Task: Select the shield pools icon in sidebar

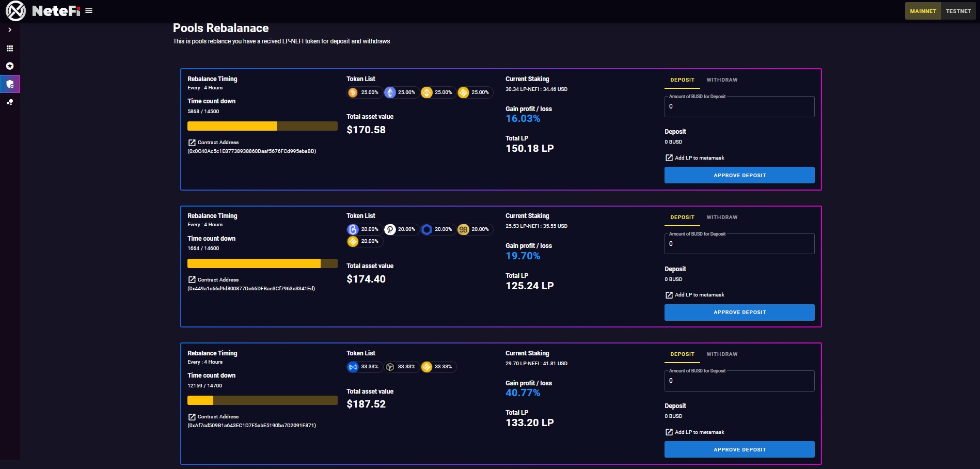Action: click(x=10, y=84)
